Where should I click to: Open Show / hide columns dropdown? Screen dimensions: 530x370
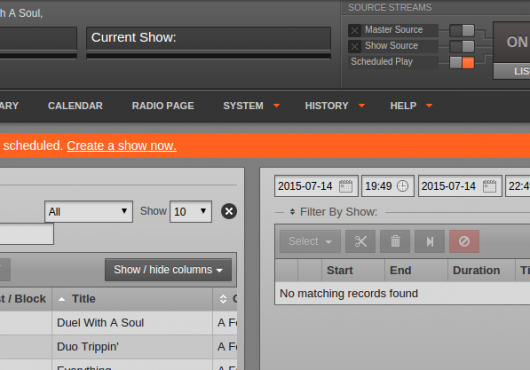click(x=168, y=270)
